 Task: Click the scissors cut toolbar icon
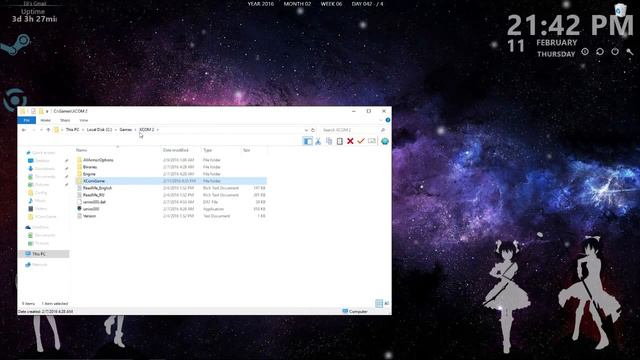click(x=318, y=141)
